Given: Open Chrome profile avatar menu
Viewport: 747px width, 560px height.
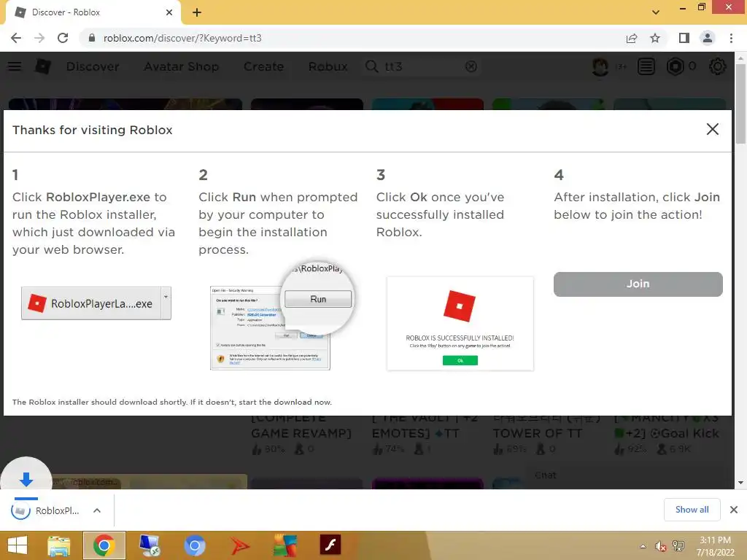Looking at the screenshot, I should [x=708, y=38].
